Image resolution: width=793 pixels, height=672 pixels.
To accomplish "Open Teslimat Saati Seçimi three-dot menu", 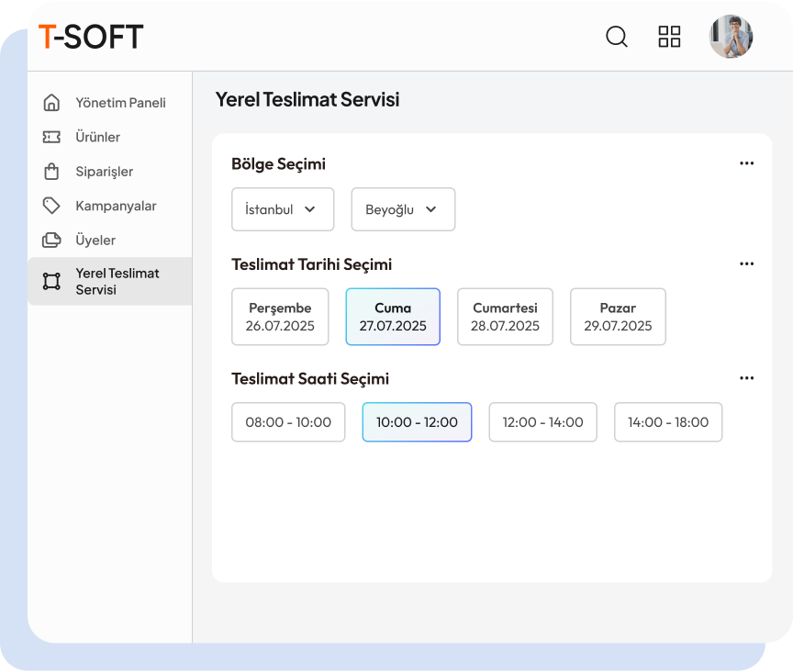I will pos(746,378).
